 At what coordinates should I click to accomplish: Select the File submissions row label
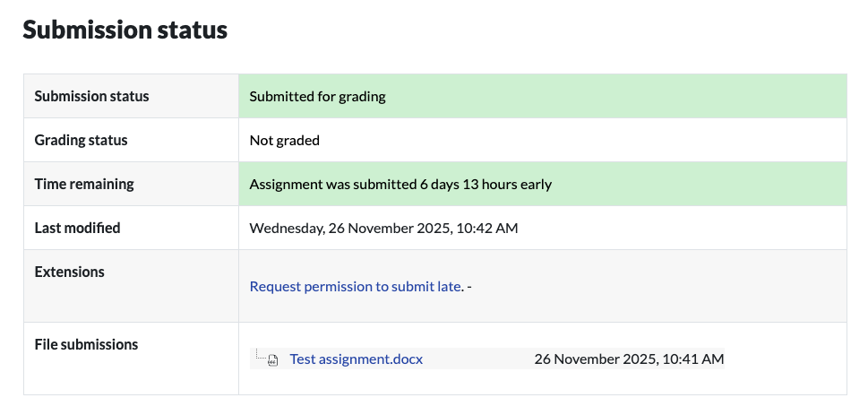pyautogui.click(x=86, y=344)
